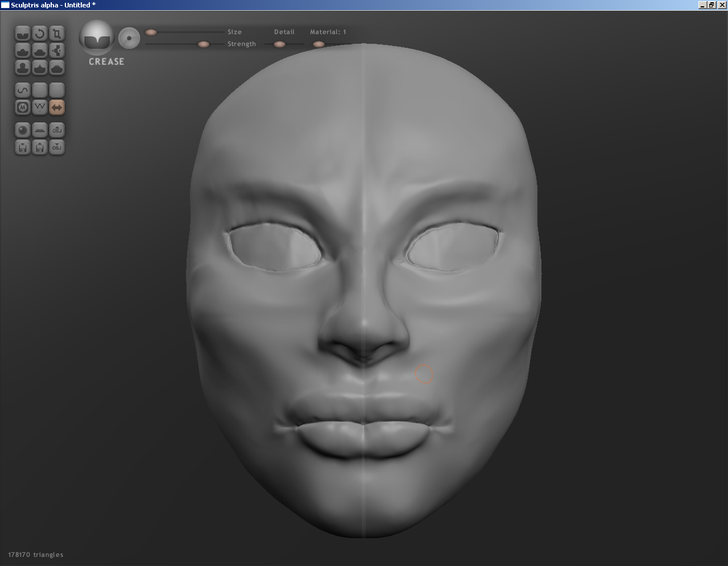This screenshot has height=566, width=728.
Task: Create a new plane
Action: pyautogui.click(x=39, y=130)
